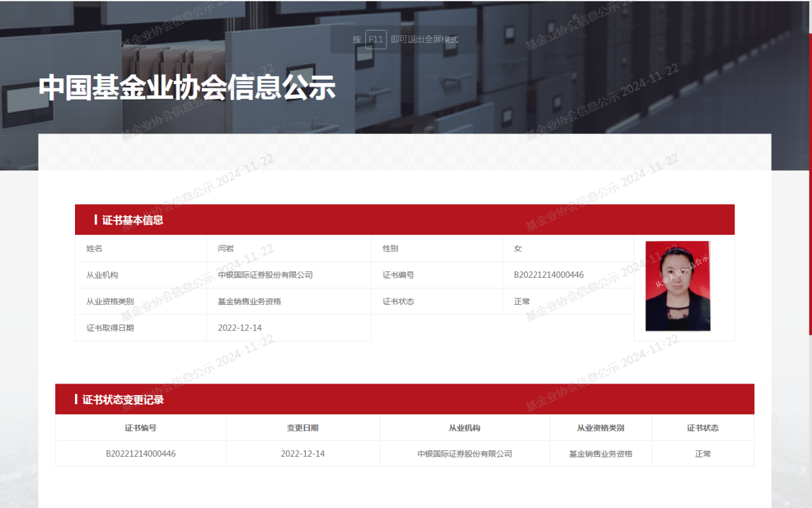Image resolution: width=812 pixels, height=508 pixels.
Task: Click the certificate holder's photo thumbnail
Action: 677,286
